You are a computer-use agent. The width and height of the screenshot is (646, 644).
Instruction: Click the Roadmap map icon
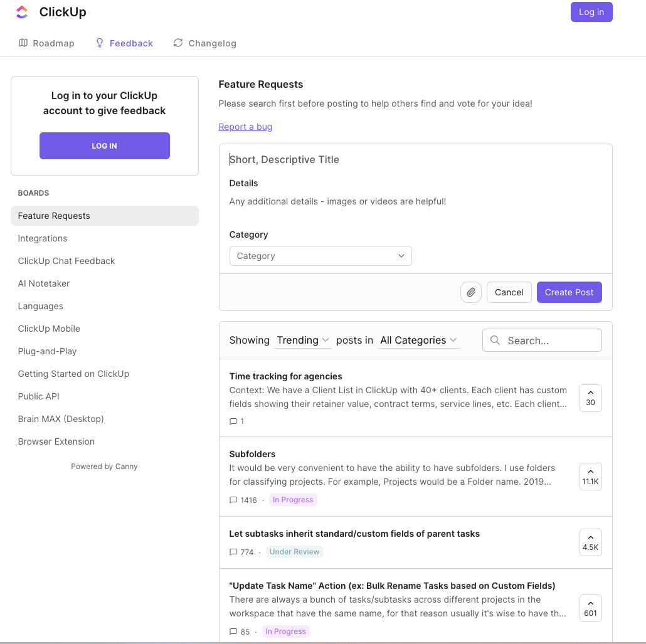point(23,43)
